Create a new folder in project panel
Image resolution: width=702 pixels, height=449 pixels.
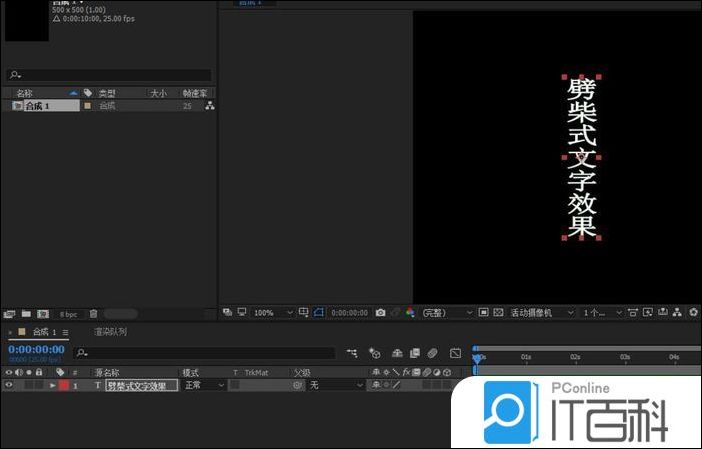pos(26,314)
